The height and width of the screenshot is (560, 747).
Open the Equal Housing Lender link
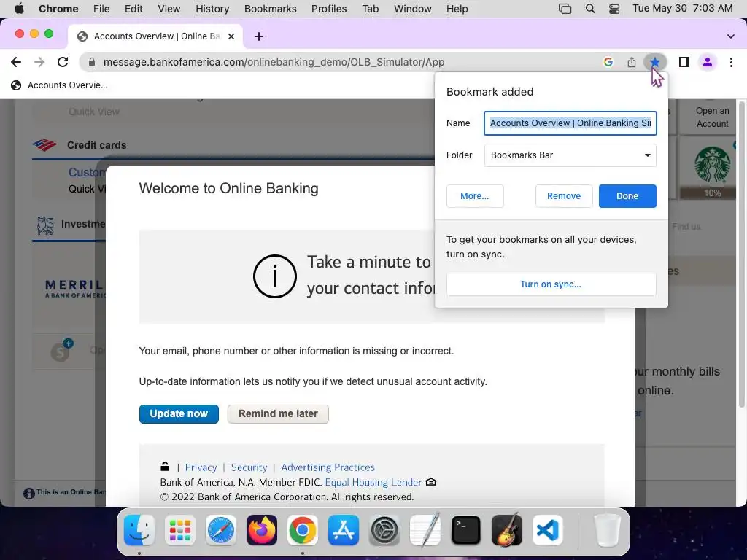(373, 482)
